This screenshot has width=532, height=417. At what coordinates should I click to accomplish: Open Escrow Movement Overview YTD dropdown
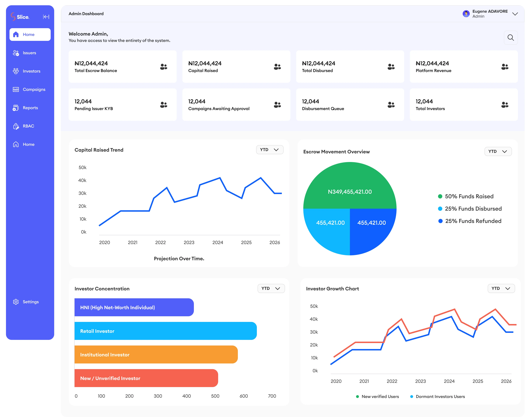point(498,151)
